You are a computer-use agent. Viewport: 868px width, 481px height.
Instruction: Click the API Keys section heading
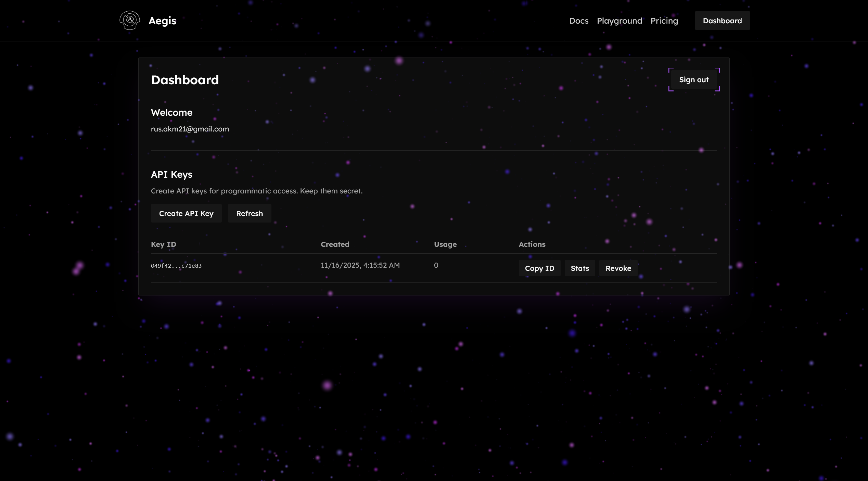(171, 175)
